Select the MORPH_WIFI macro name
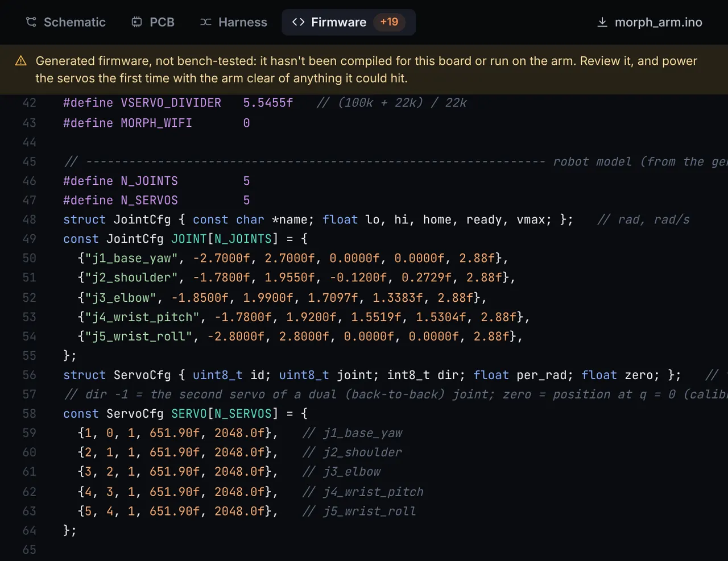The width and height of the screenshot is (728, 561). pyautogui.click(x=156, y=123)
